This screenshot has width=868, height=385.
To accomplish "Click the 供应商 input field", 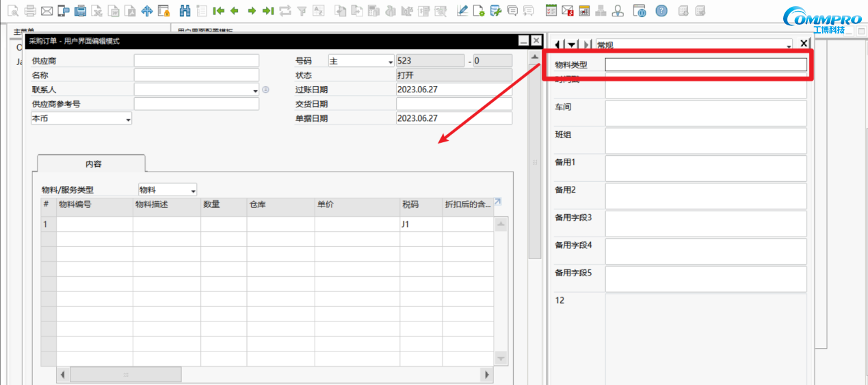I will coord(196,61).
